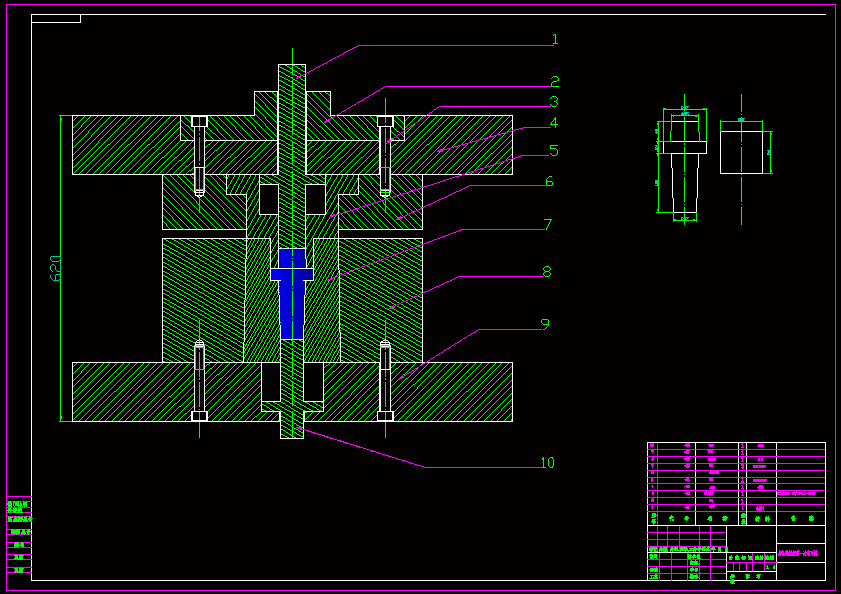
Task: Select the 620 height dimension text
Action: (x=55, y=268)
